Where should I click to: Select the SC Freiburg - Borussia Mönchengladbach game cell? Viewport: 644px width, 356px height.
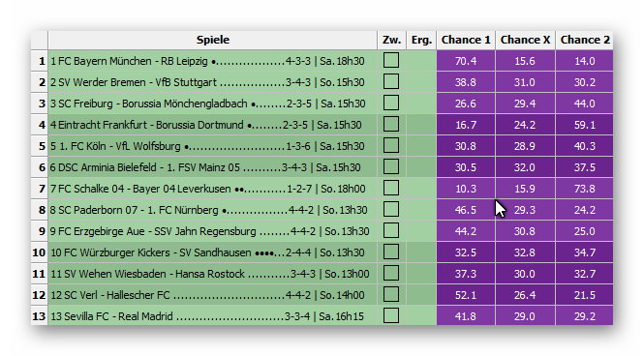212,103
